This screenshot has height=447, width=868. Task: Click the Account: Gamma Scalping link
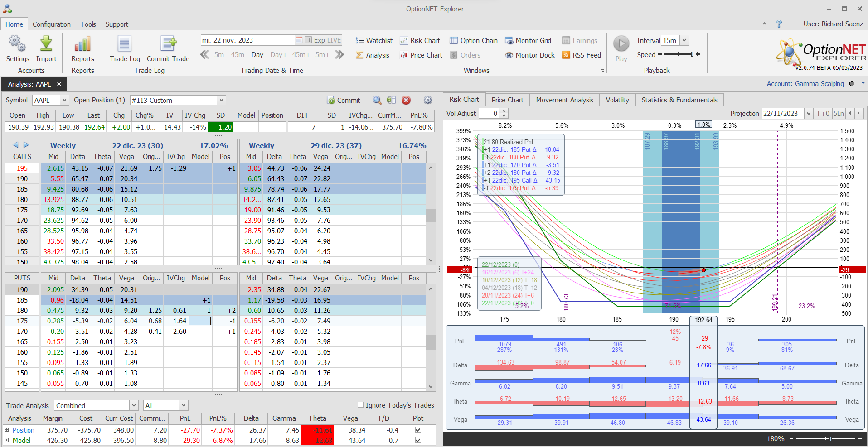pos(805,84)
